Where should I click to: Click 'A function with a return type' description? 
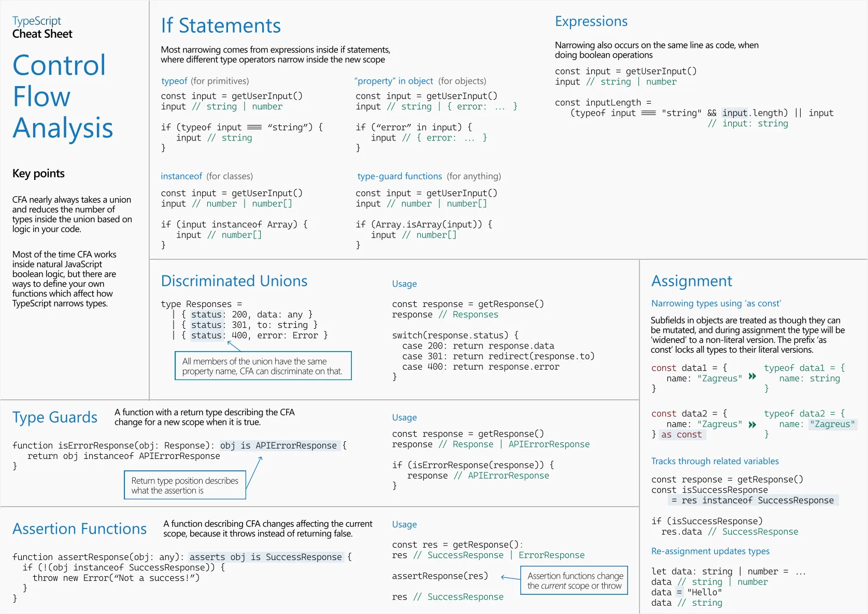[205, 417]
